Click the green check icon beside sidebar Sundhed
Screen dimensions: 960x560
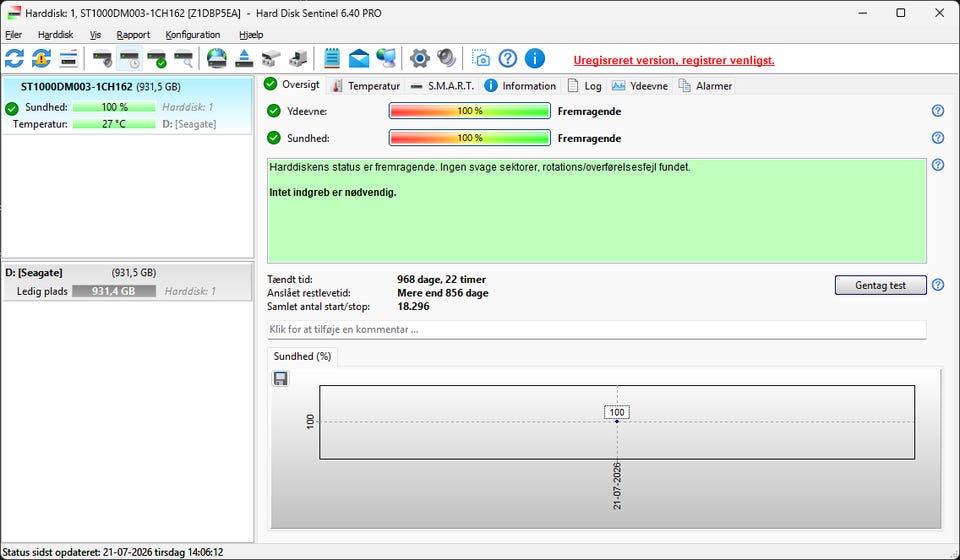(x=12, y=109)
